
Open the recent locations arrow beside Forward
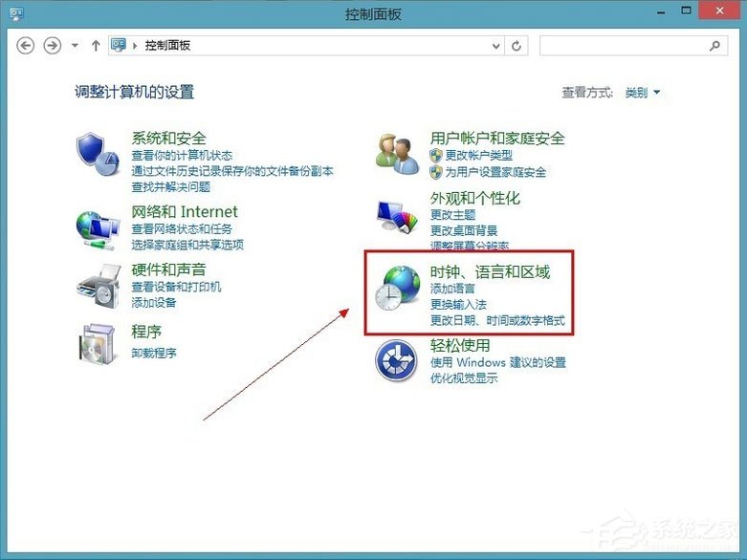[75, 45]
